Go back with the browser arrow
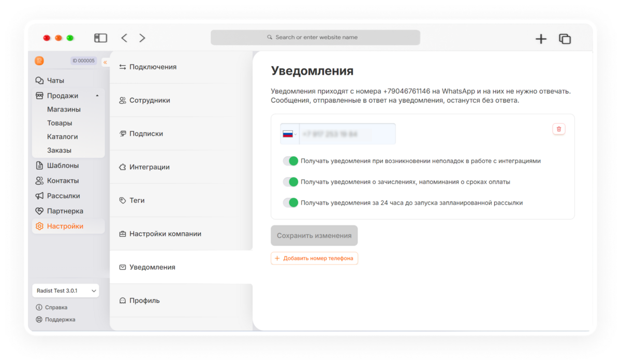Image resolution: width=621 pixels, height=364 pixels. point(124,38)
